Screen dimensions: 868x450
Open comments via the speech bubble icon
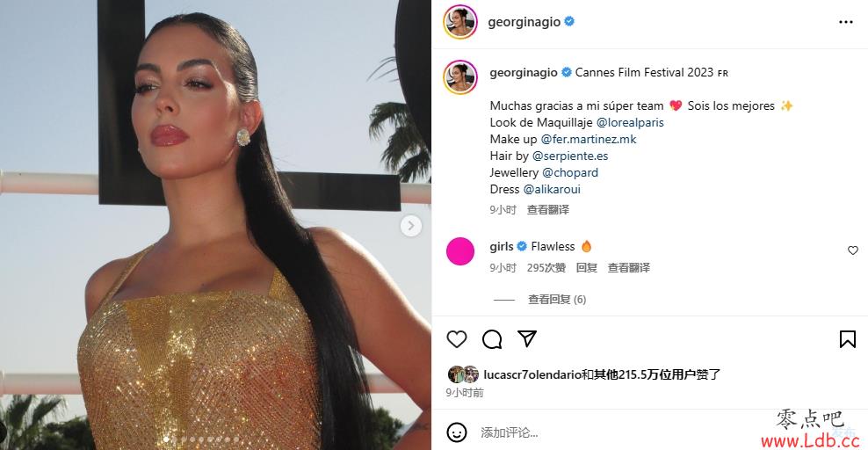[492, 338]
